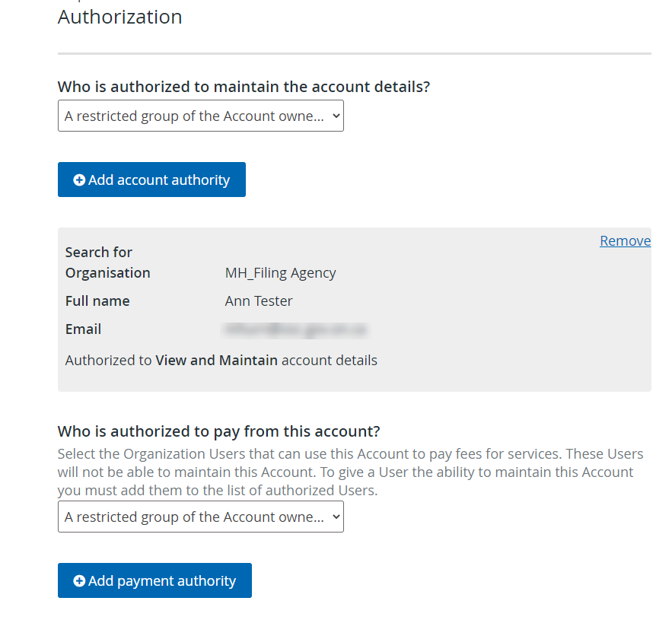Click the Search for Organisation label

pos(107,262)
